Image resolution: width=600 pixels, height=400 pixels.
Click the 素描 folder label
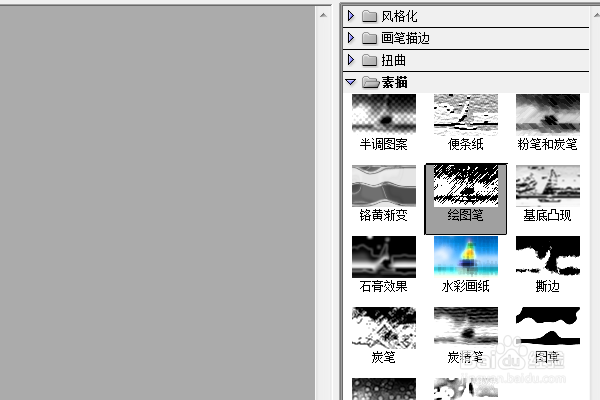(394, 82)
